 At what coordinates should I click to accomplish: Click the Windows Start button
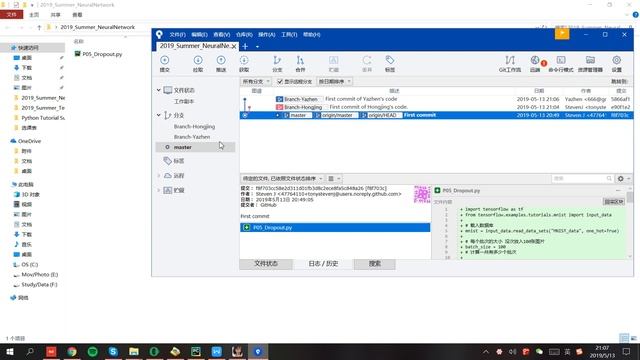pyautogui.click(x=10, y=351)
